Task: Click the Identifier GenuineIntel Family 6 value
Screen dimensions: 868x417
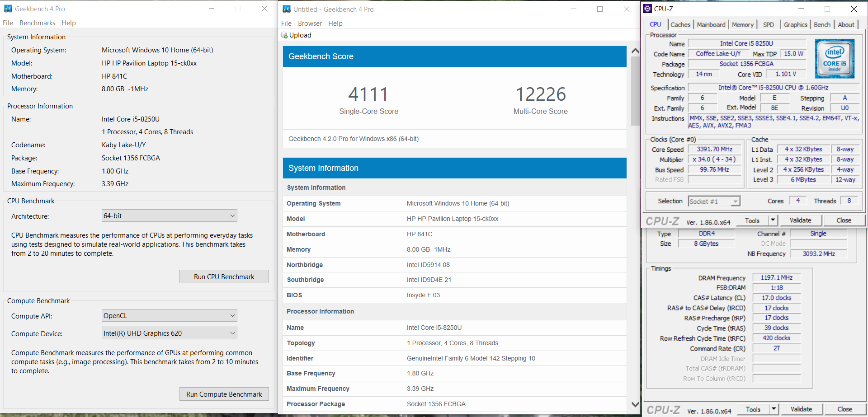Action: (x=471, y=358)
